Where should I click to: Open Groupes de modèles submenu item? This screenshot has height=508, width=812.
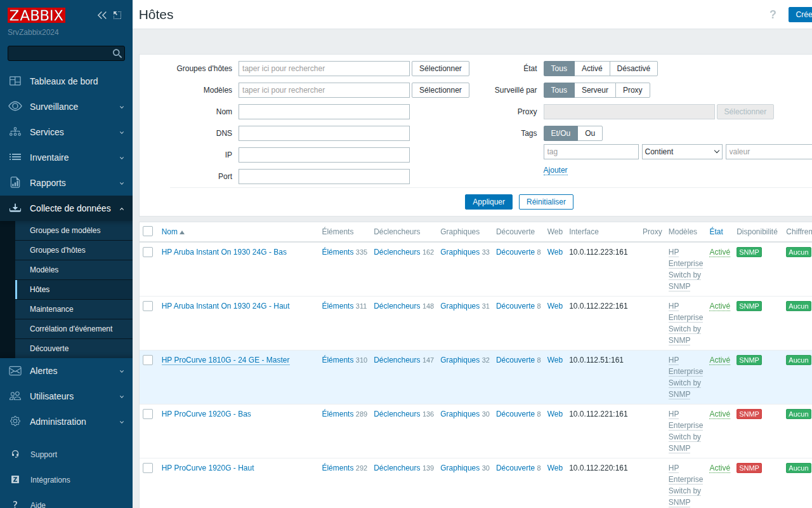pos(74,231)
